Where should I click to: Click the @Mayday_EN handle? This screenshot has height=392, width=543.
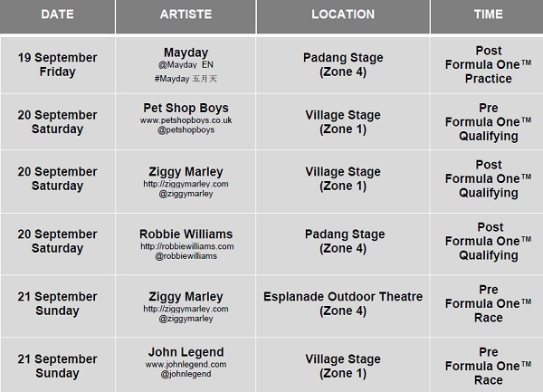186,66
